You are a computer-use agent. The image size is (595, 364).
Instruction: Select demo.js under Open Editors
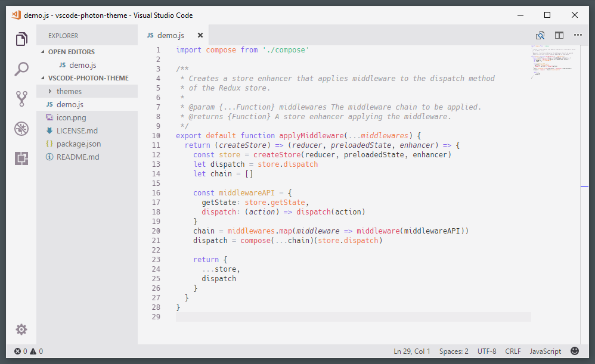tap(87, 65)
